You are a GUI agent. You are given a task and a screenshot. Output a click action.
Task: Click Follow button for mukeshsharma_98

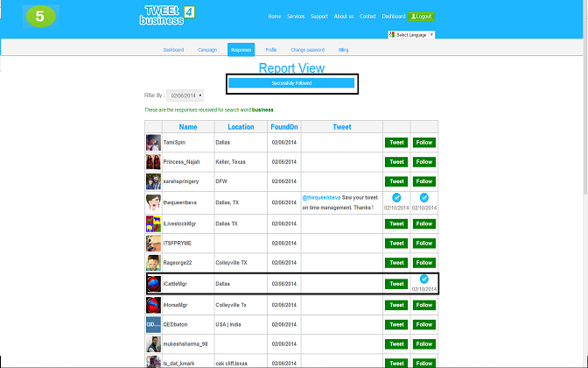[x=424, y=344]
